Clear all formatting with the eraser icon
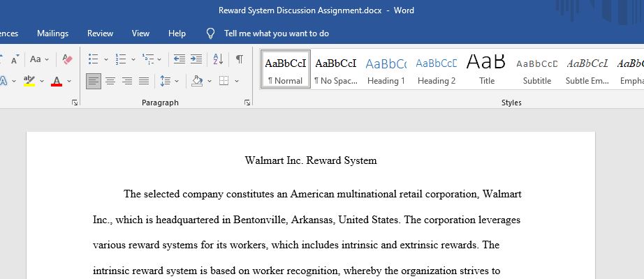 (67, 59)
